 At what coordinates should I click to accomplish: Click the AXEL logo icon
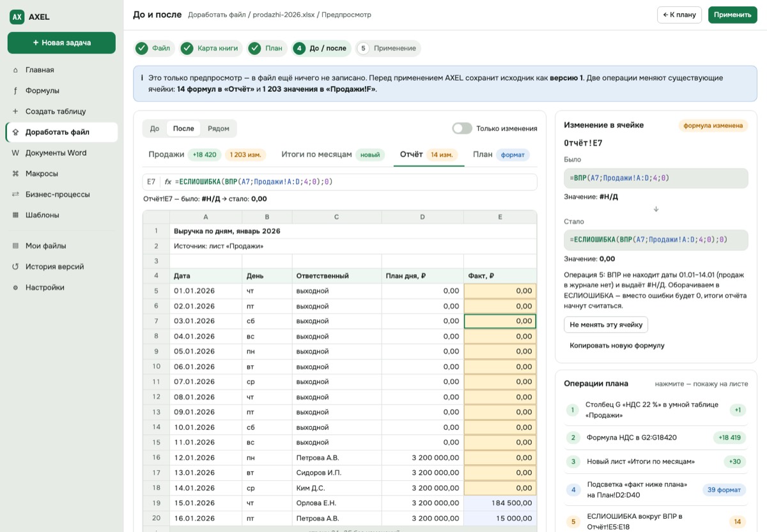[17, 17]
